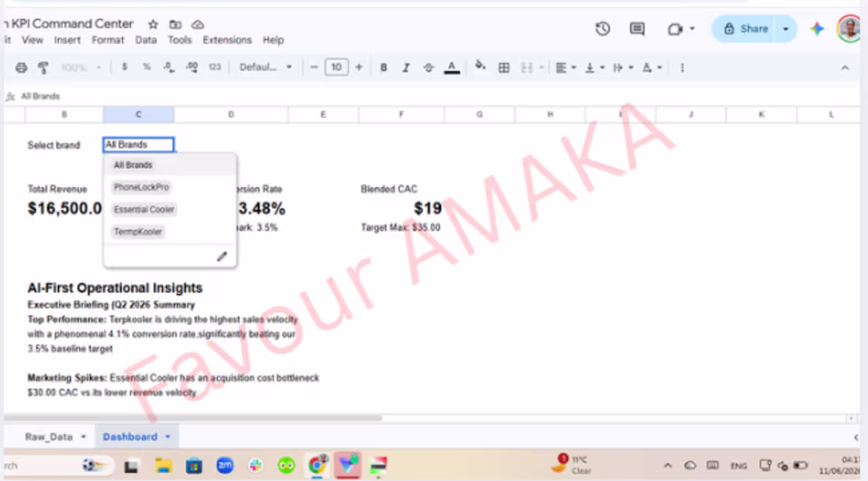Click the All Brands dropdown cell
The height and width of the screenshot is (481, 868).
pyautogui.click(x=138, y=145)
